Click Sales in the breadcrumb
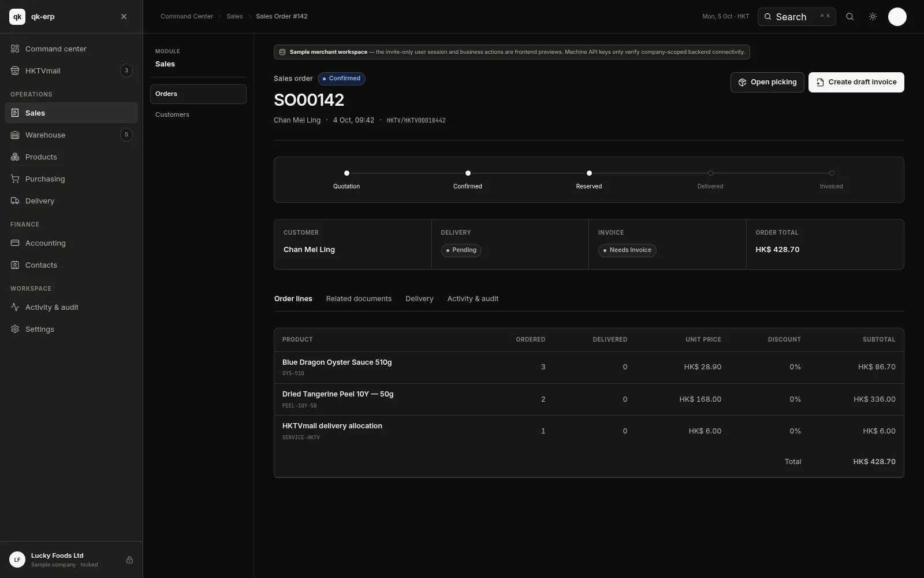This screenshot has height=578, width=924. (234, 16)
